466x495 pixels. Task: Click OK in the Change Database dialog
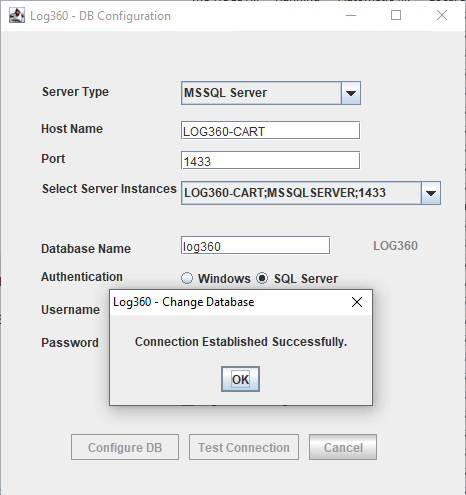(240, 379)
